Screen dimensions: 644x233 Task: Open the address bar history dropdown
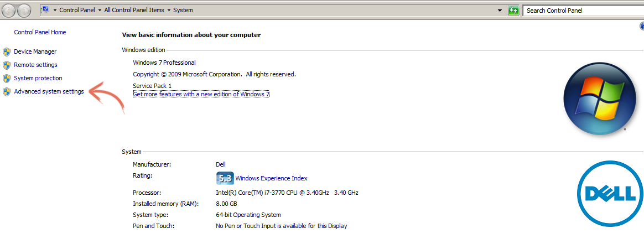500,11
